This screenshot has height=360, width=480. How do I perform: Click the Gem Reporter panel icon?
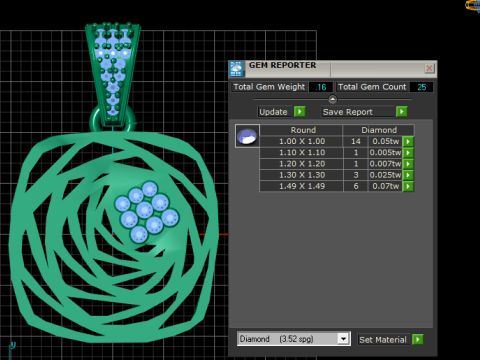pyautogui.click(x=236, y=69)
